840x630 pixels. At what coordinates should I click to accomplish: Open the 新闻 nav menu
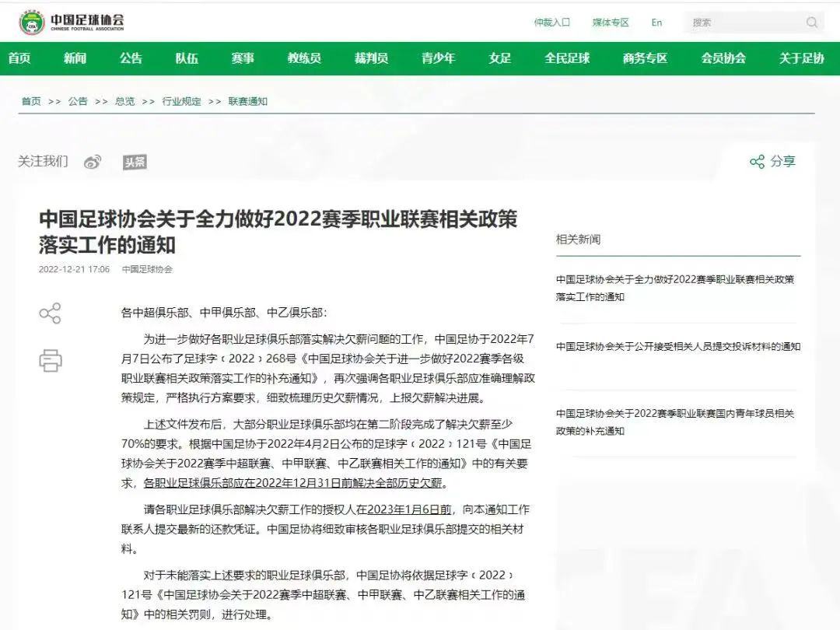(75, 58)
